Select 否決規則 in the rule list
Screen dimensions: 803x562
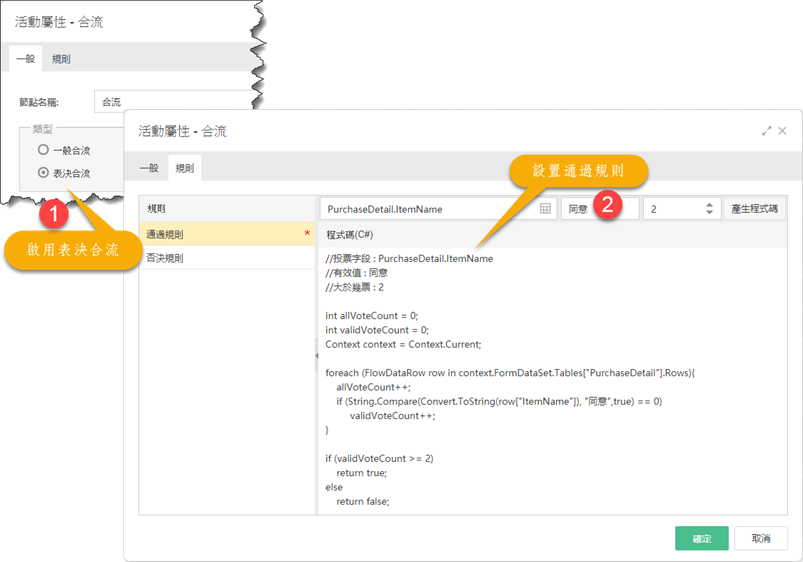(x=227, y=258)
